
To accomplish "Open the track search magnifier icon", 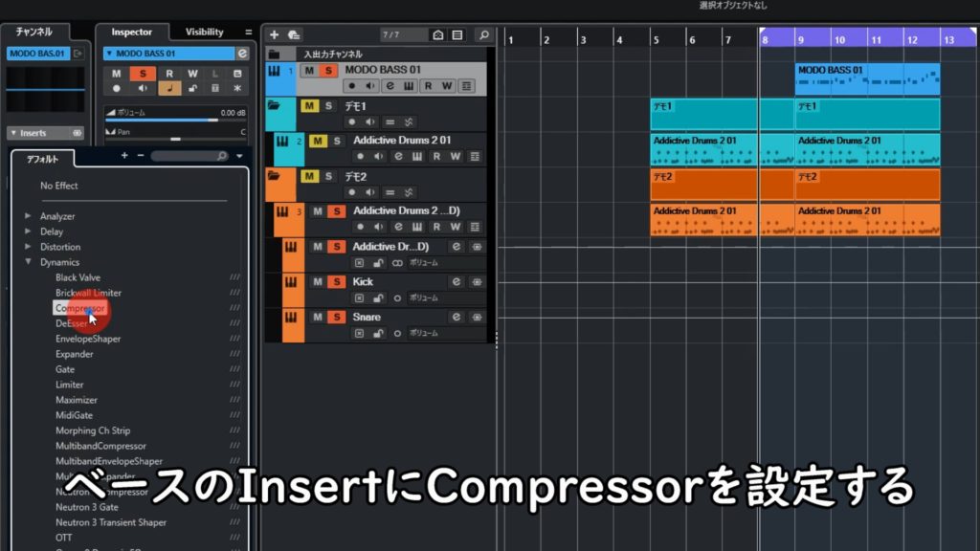I will 485,34.
